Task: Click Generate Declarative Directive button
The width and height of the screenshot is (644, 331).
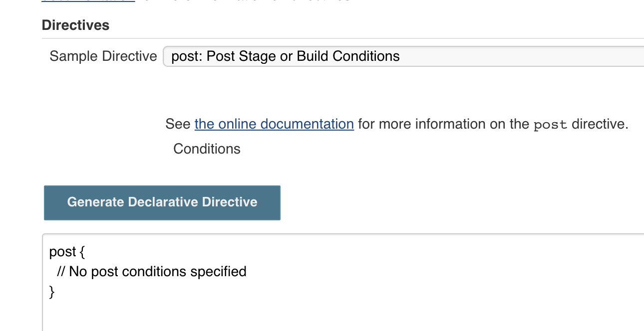Action: (x=162, y=202)
